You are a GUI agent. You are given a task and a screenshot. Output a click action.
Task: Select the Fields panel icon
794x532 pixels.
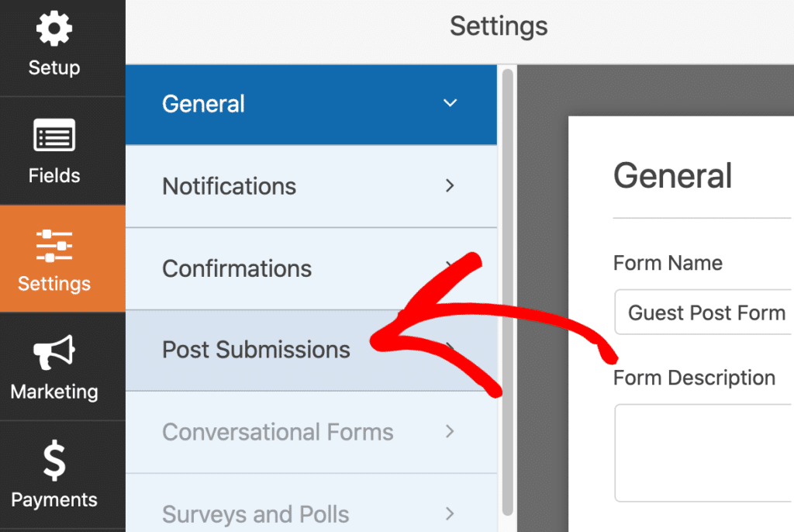point(53,133)
